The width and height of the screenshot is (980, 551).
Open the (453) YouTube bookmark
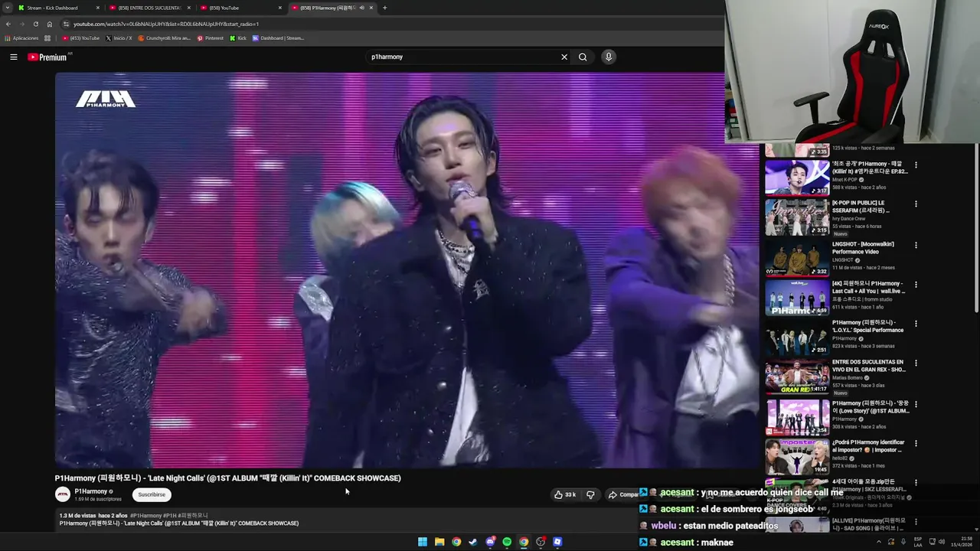[x=81, y=37]
